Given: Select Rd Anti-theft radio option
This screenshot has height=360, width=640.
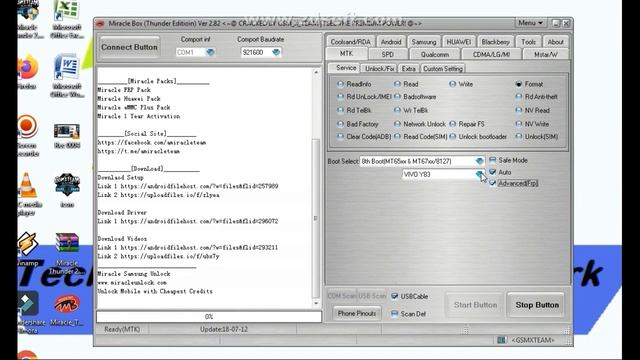Looking at the screenshot, I should (x=536, y=97).
